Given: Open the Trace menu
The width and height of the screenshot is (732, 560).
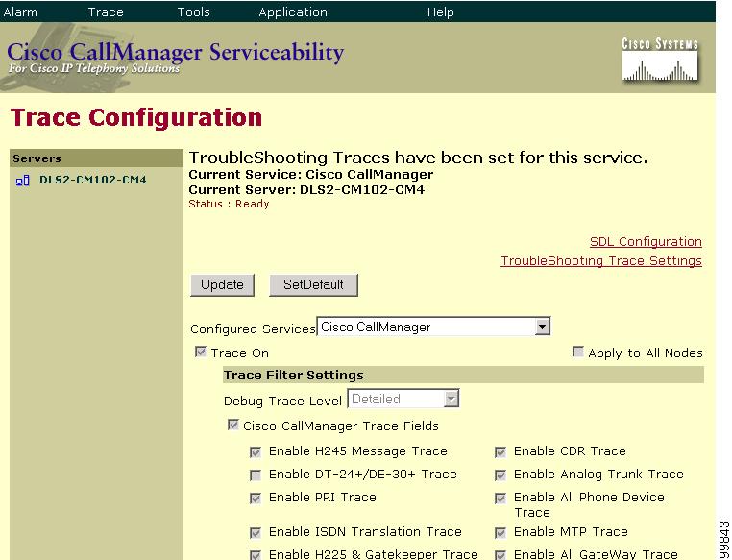Looking at the screenshot, I should (106, 12).
